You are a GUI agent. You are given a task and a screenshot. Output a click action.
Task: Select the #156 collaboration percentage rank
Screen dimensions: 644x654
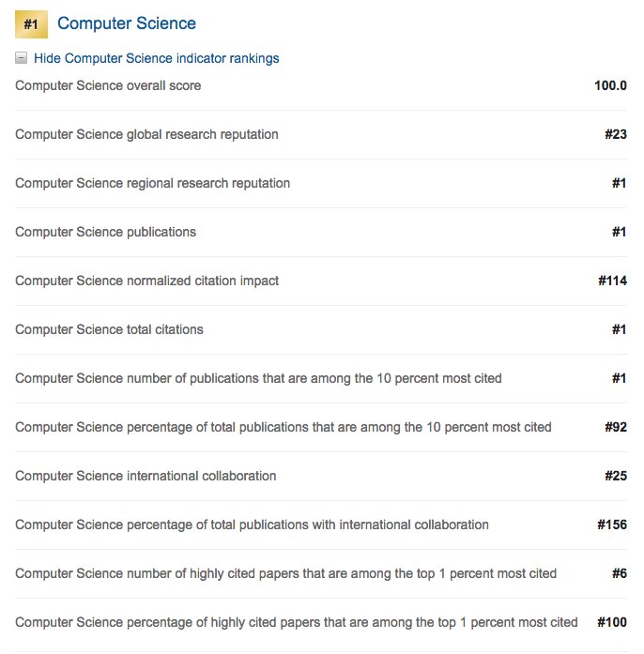[x=612, y=525]
